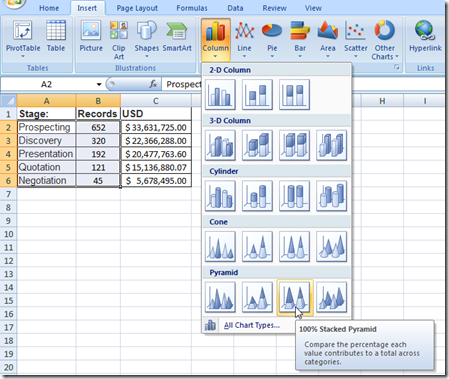Select the $20,477,763.60 cell
The image size is (449, 379).
coord(156,154)
